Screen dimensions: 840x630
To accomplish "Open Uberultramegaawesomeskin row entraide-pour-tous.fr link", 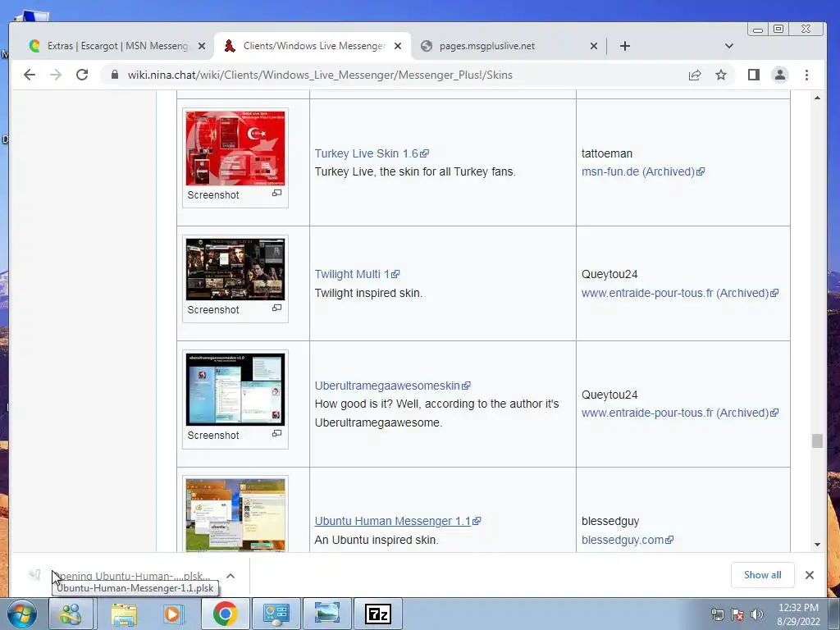I will (680, 413).
